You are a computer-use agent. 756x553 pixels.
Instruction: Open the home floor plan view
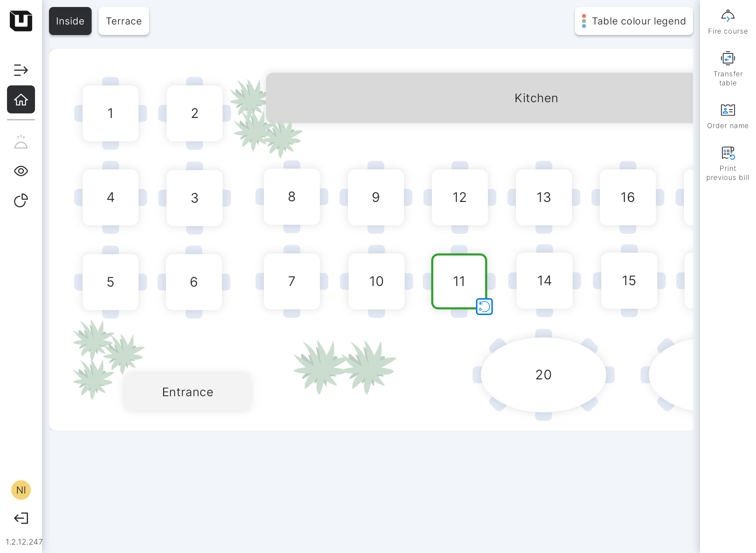pyautogui.click(x=21, y=100)
